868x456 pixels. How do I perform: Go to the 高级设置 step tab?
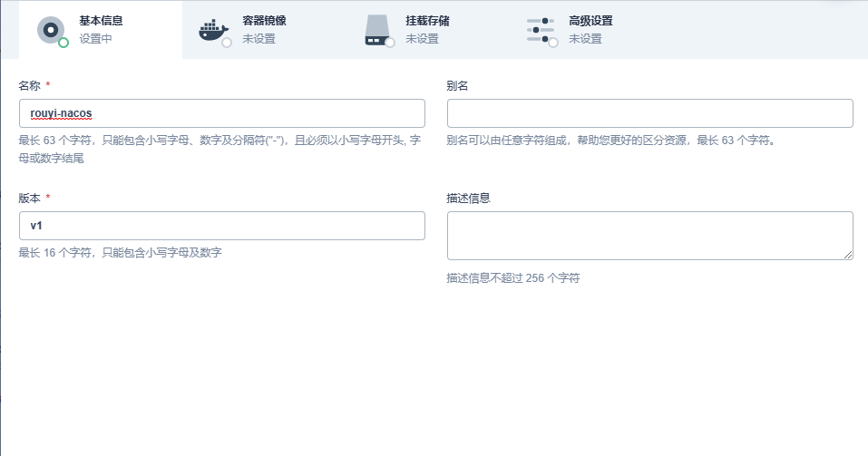590,21
